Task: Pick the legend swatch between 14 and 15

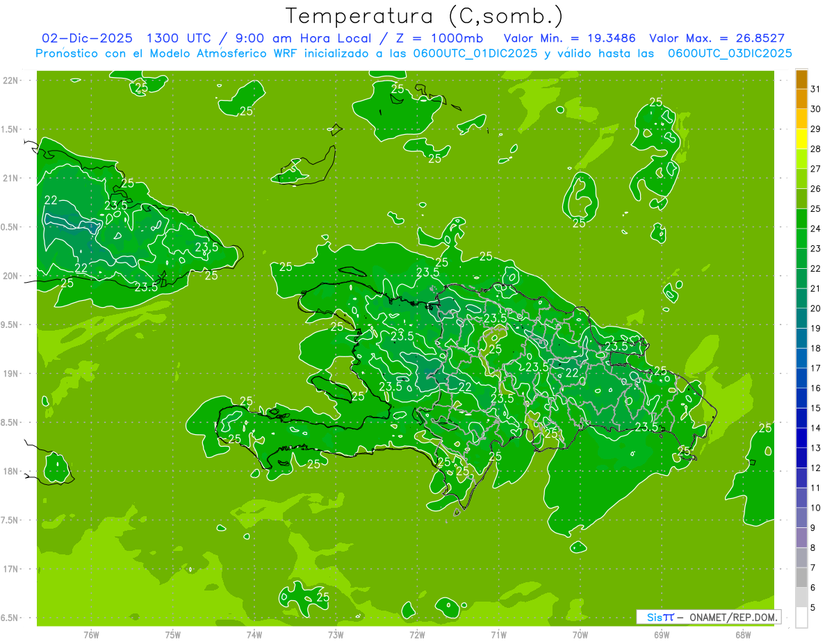Action: click(801, 418)
